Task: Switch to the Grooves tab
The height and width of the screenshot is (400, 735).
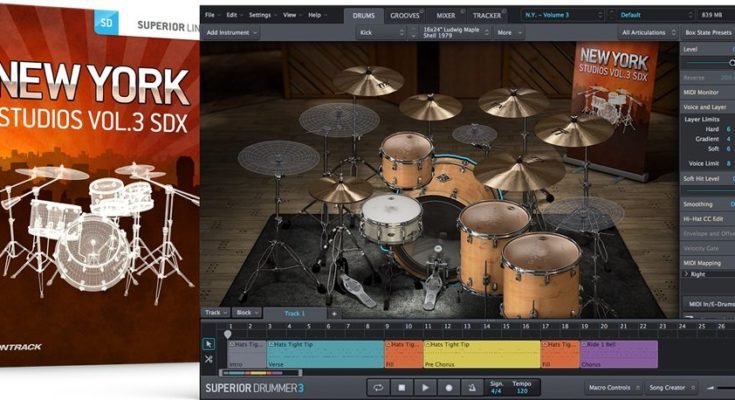Action: tap(405, 16)
